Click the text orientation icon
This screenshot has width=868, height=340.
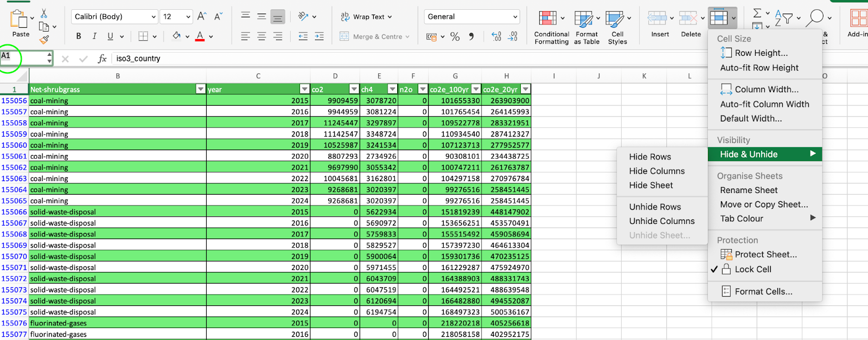pyautogui.click(x=303, y=16)
